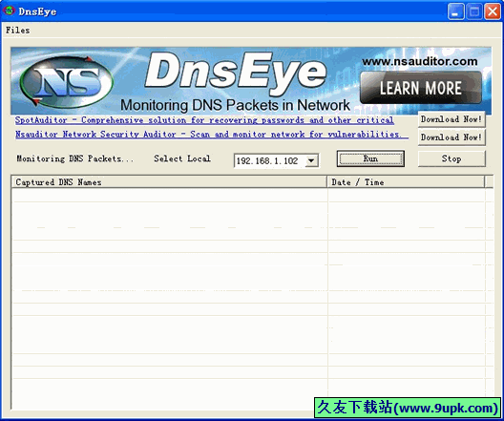This screenshot has height=421, width=504.
Task: Click the LEARN MORE banner button
Action: (x=421, y=88)
